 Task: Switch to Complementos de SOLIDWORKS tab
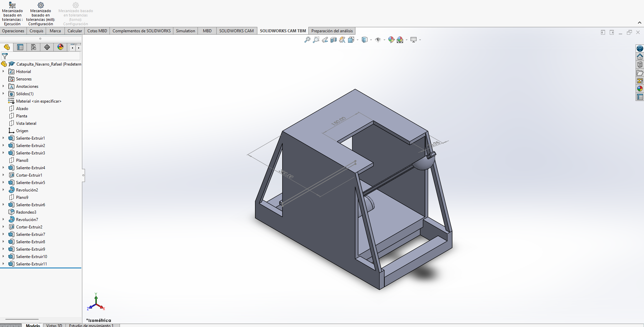141,31
